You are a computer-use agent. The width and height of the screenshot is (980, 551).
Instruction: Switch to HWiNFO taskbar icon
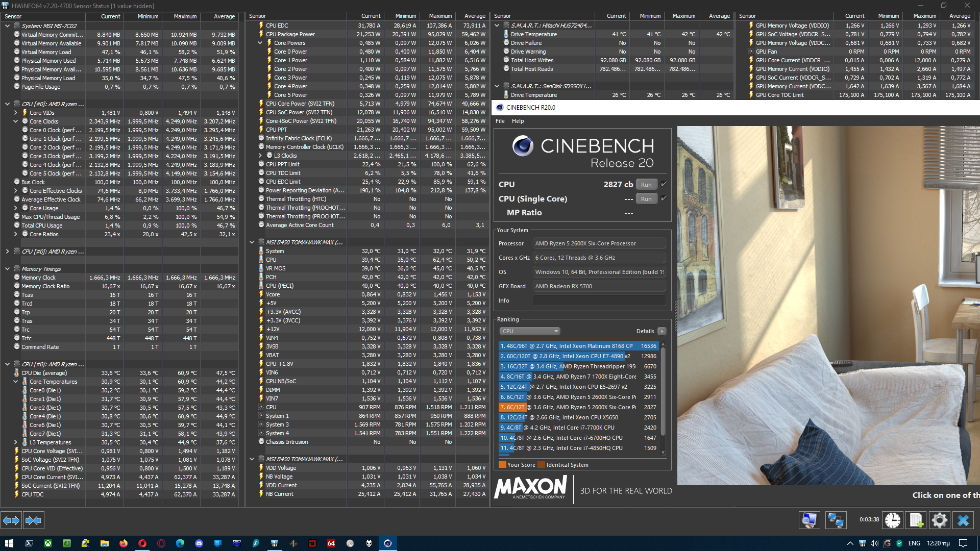pos(275,543)
